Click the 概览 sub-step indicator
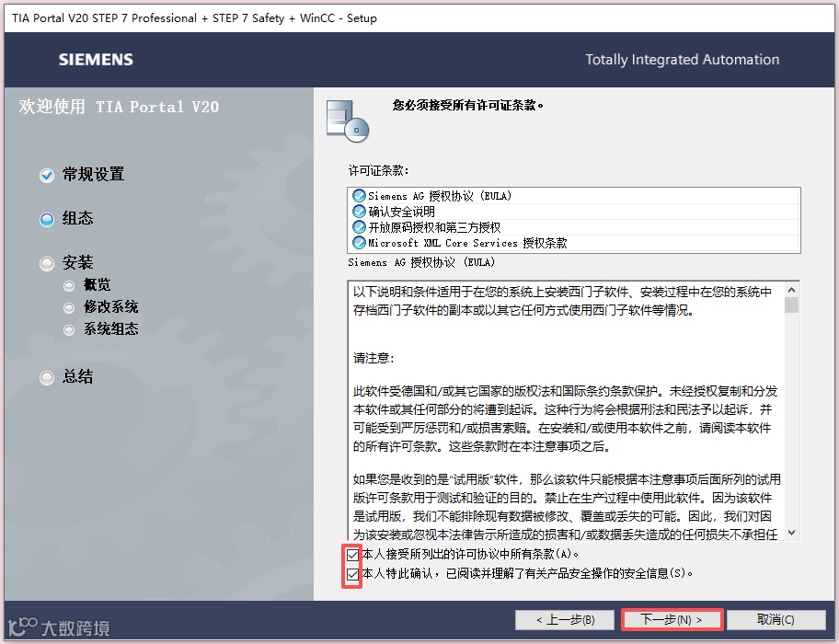This screenshot has width=839, height=644. 68,286
